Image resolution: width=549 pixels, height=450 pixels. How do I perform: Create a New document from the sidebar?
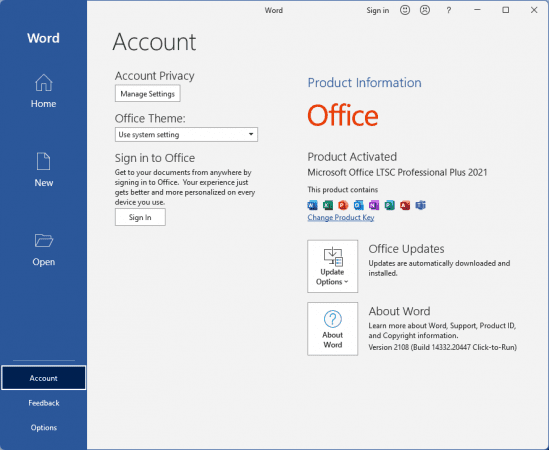pyautogui.click(x=43, y=170)
